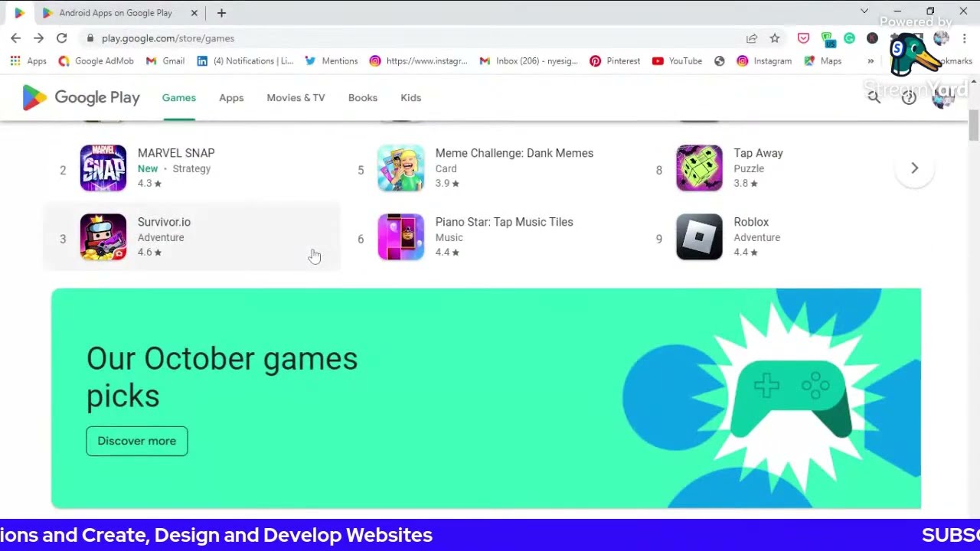
Task: Open the MARVEL SNAP app icon
Action: click(103, 168)
